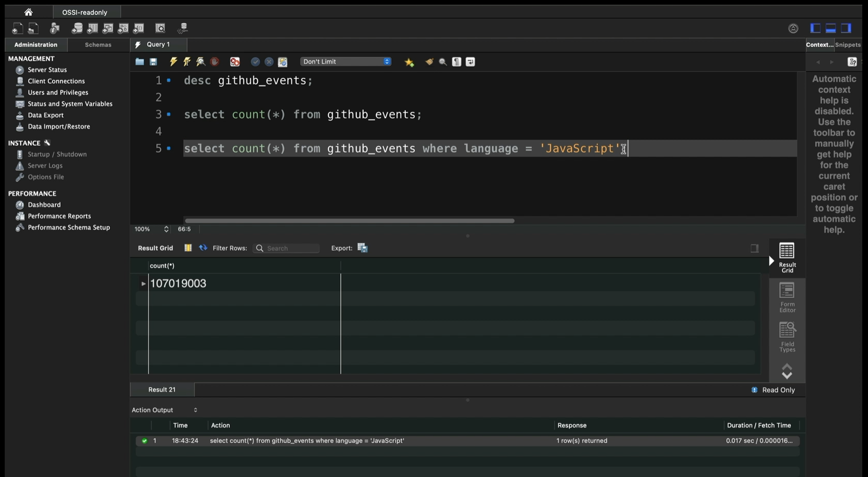Toggle auto-commit mode
The image size is (868, 477).
click(282, 62)
